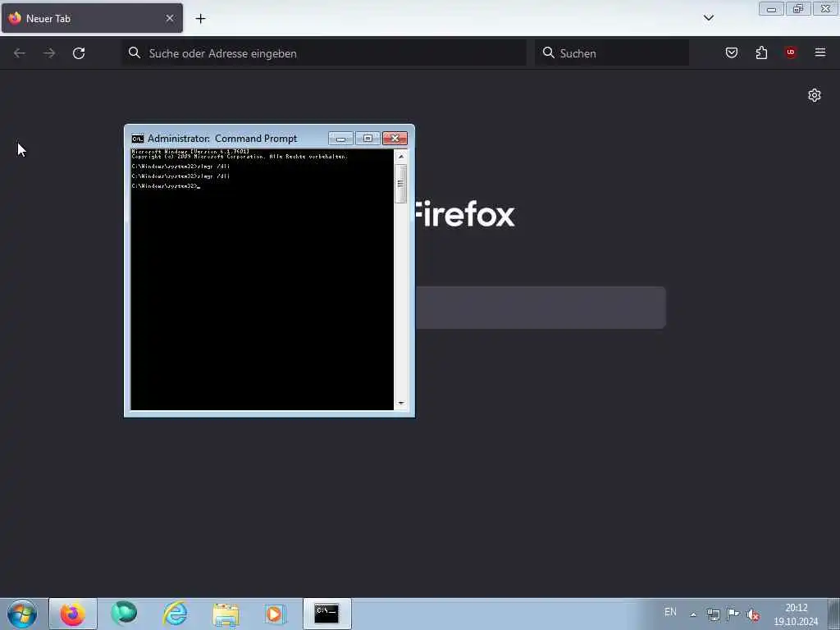Open Windows Media Player taskbar icon
Image resolution: width=840 pixels, height=630 pixels.
tap(275, 614)
